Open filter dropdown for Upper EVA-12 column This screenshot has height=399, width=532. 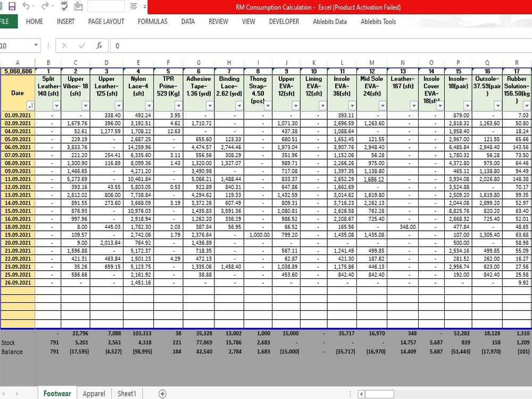(296, 106)
